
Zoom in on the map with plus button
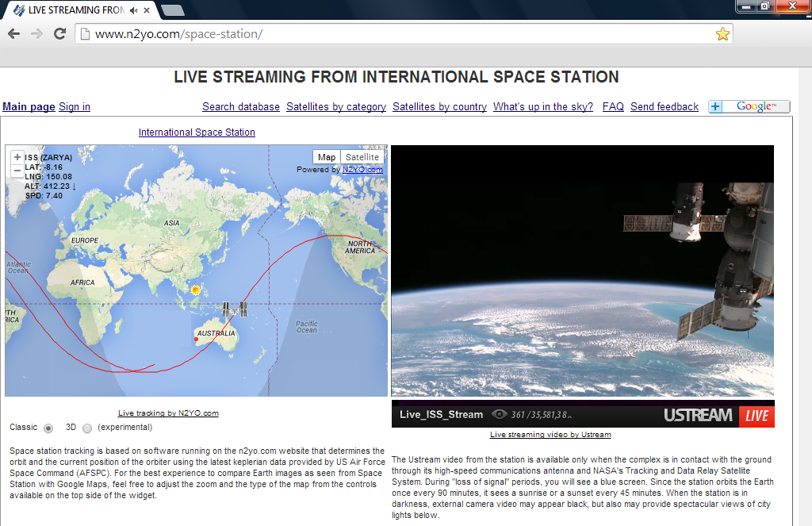(x=17, y=157)
